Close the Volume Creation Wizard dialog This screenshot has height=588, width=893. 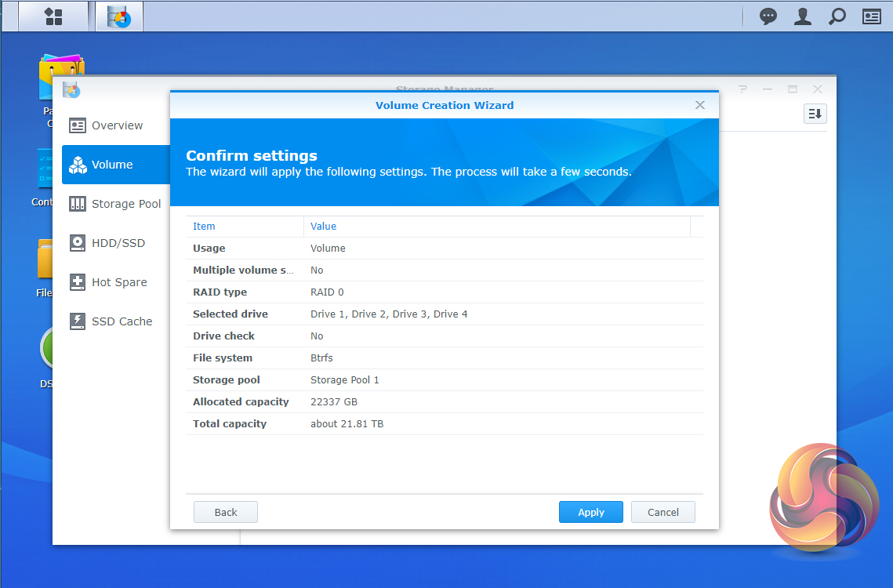pos(700,105)
